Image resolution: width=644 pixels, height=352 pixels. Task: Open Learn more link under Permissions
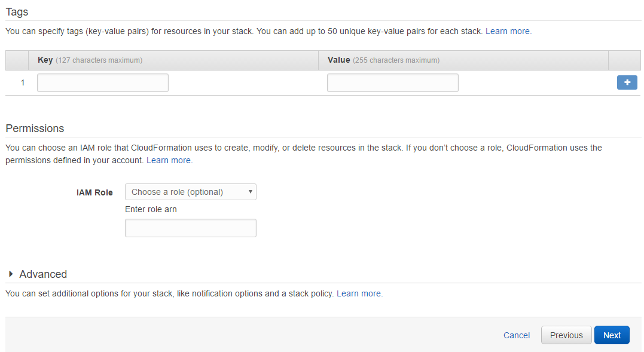point(169,160)
